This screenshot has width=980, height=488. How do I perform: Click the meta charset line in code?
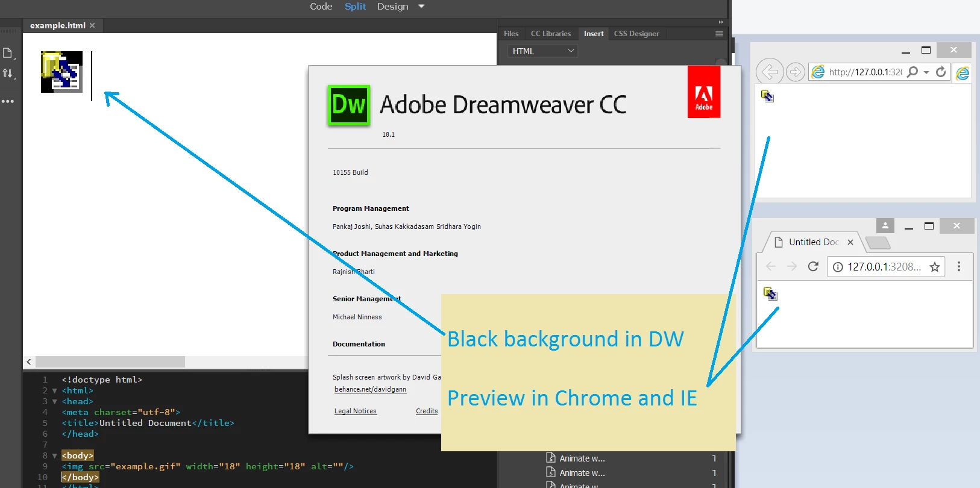(121, 412)
